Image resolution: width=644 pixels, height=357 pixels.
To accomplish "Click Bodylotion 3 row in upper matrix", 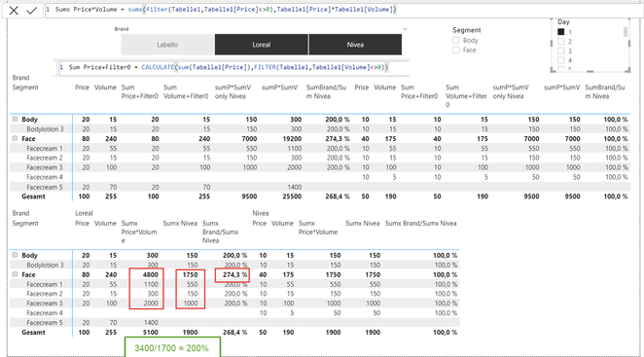I will point(320,129).
